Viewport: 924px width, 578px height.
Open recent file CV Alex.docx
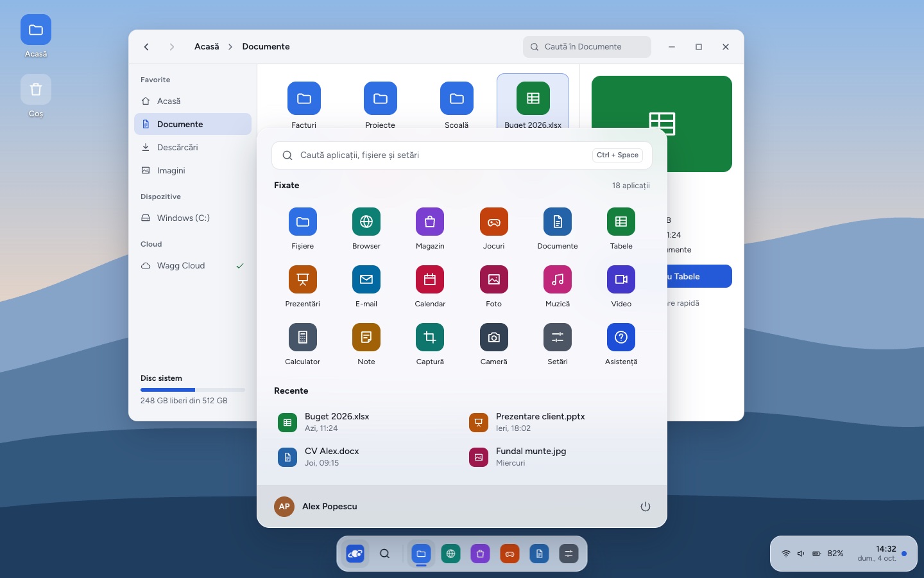[x=366, y=457]
